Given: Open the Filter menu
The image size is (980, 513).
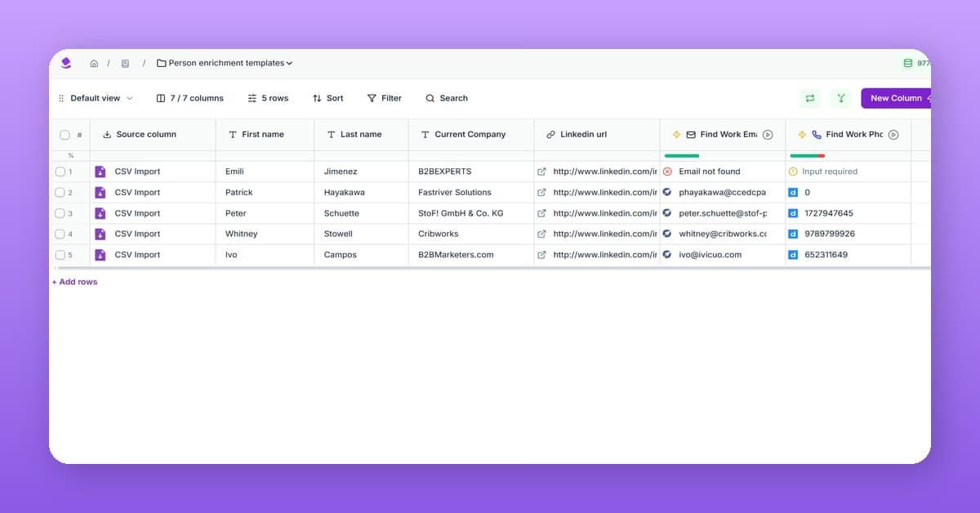Looking at the screenshot, I should (384, 98).
